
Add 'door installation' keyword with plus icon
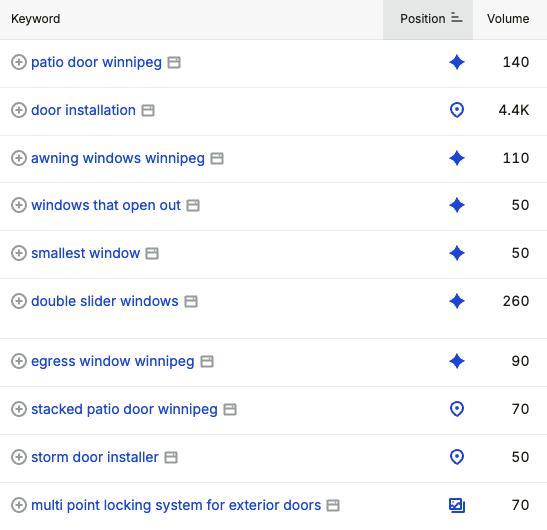tap(19, 110)
